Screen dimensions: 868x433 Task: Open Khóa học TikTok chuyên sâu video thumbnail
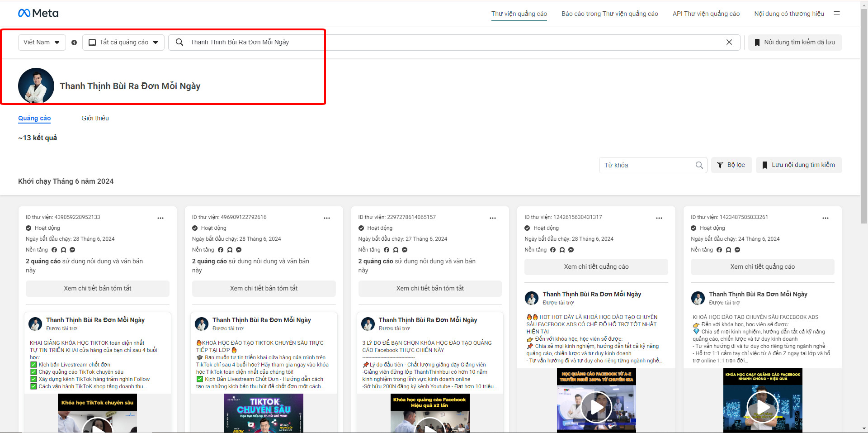point(97,413)
